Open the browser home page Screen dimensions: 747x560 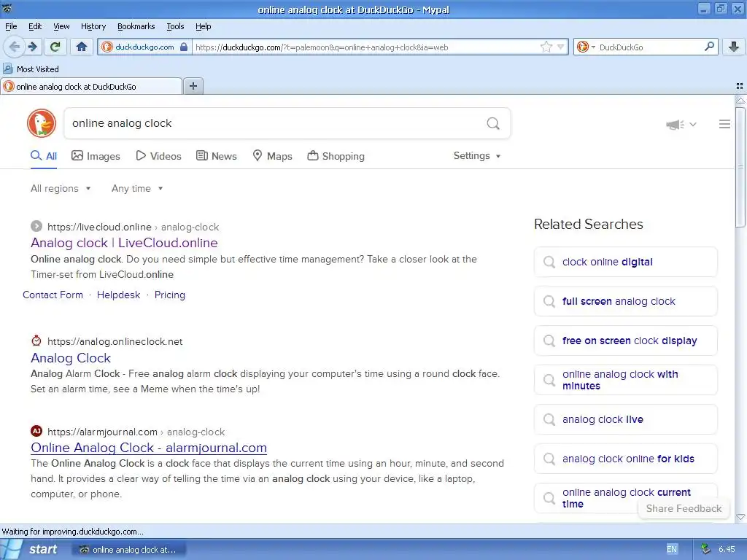(82, 47)
